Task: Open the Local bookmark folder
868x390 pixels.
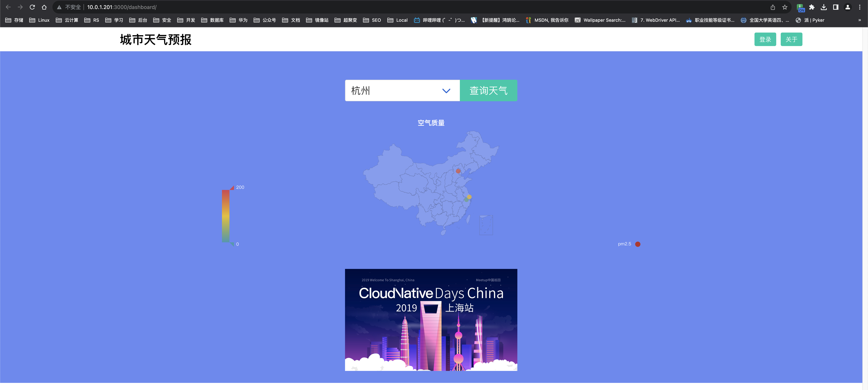Action: click(398, 20)
